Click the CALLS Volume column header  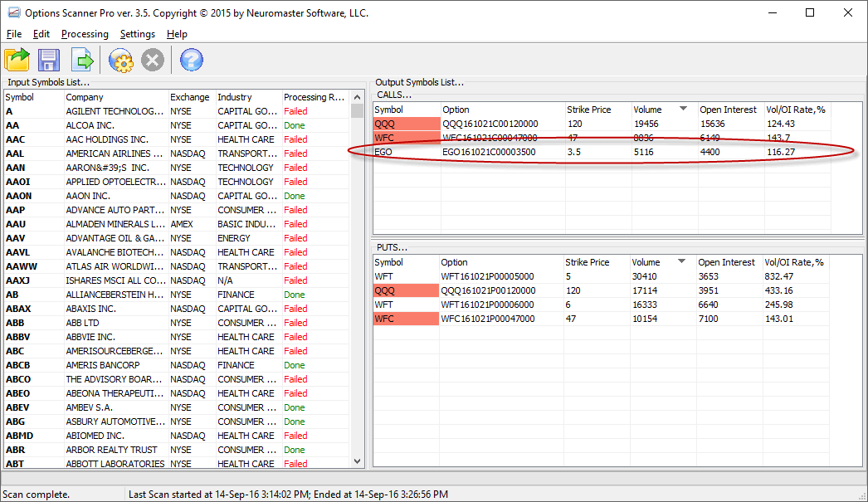click(x=664, y=110)
